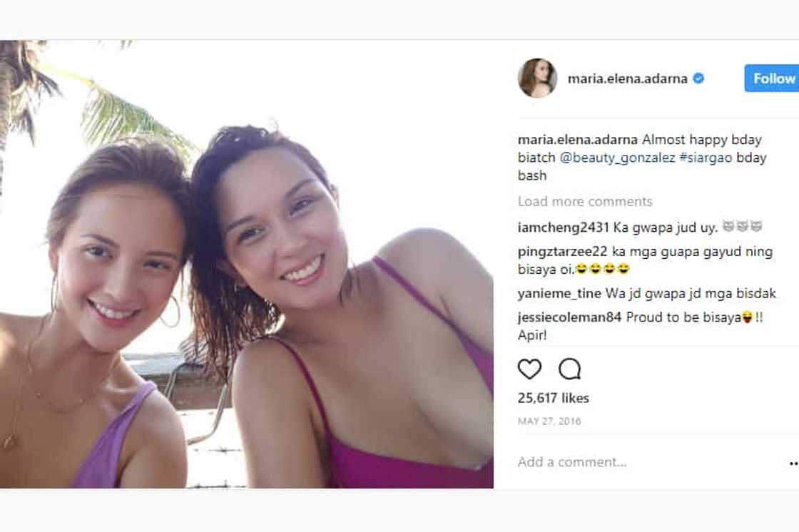Viewport: 799px width, 532px height.
Task: Open the maria.elena.adarna header username
Action: (627, 78)
